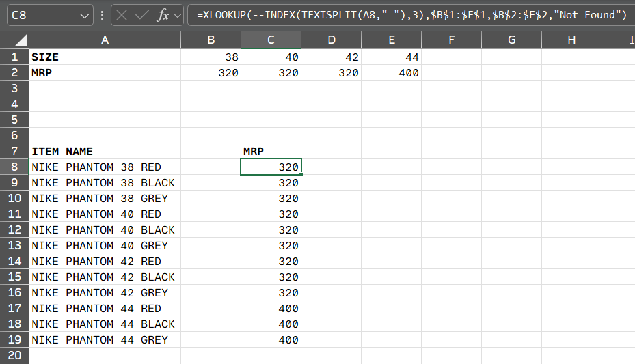
Task: Click the ITEM NAME header cell
Action: click(x=105, y=151)
